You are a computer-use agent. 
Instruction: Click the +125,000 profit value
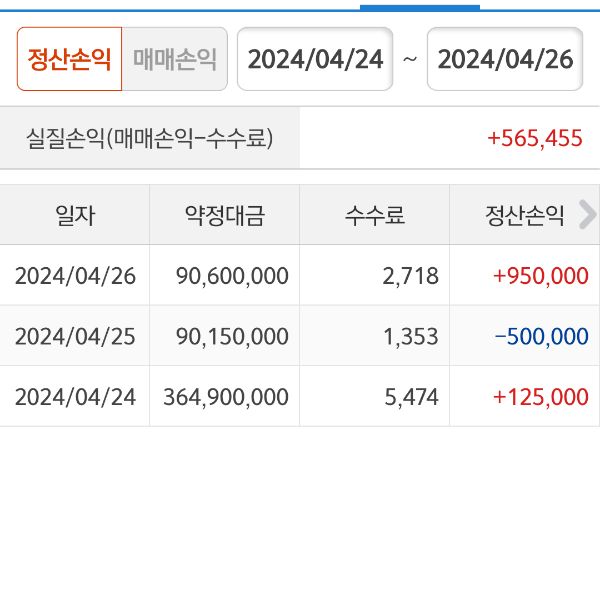(x=540, y=396)
